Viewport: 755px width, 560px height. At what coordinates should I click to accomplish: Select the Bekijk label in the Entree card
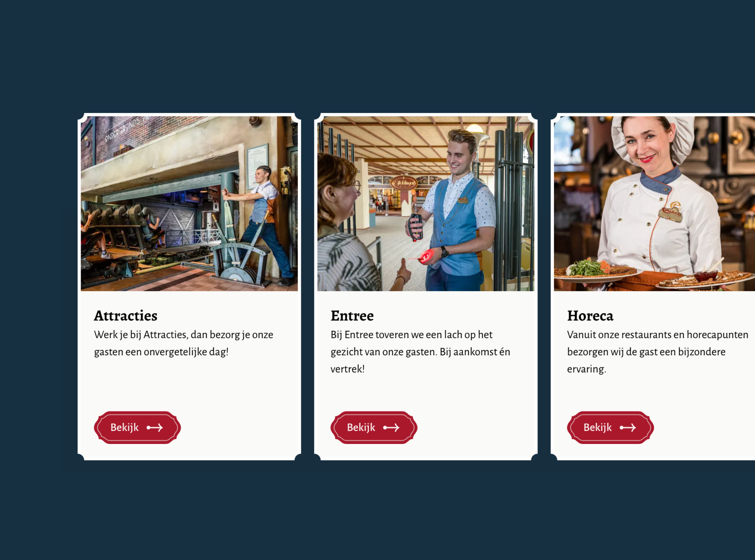point(361,427)
